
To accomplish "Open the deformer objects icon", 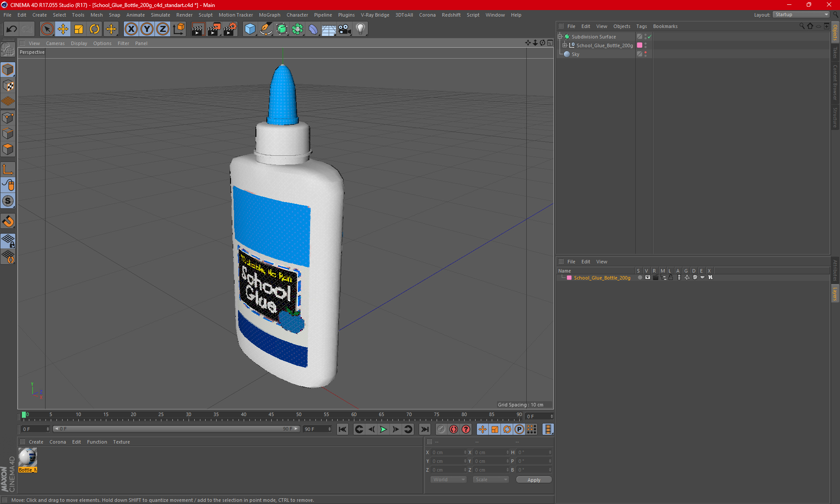I will (x=313, y=29).
